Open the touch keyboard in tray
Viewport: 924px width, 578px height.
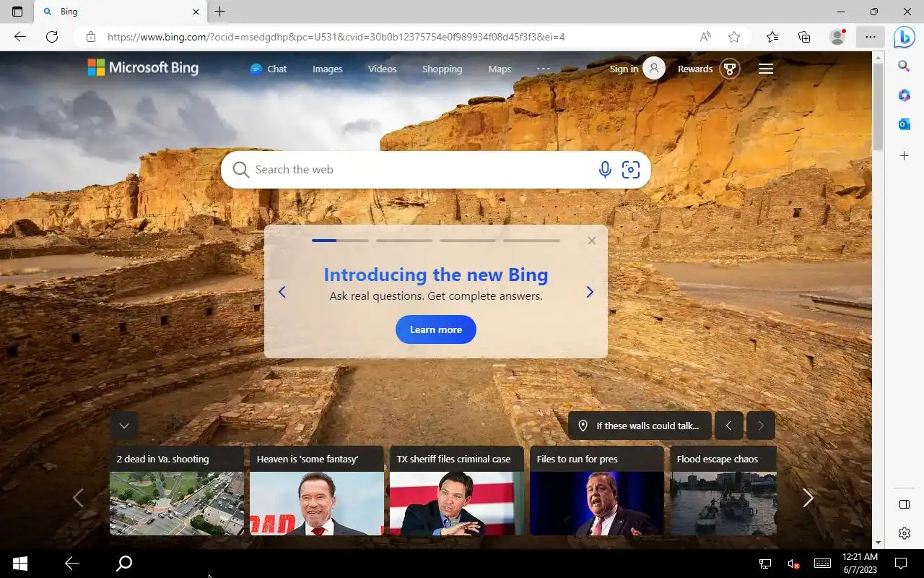tap(822, 564)
